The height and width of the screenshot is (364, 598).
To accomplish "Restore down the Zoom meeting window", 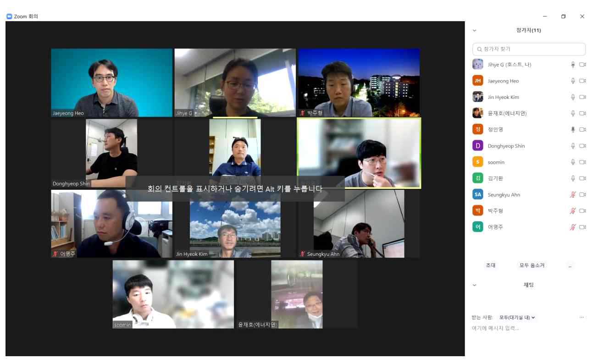I will [x=564, y=17].
